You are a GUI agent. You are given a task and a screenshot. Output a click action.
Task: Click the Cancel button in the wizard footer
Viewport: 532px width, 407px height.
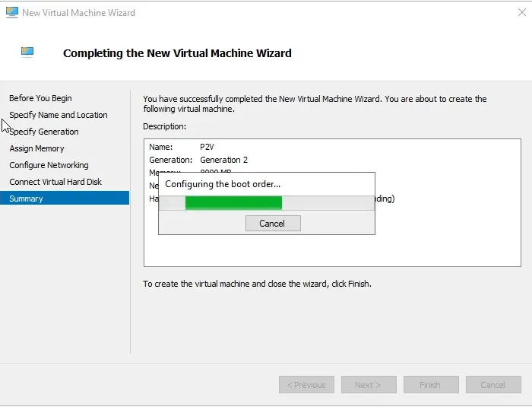point(492,385)
